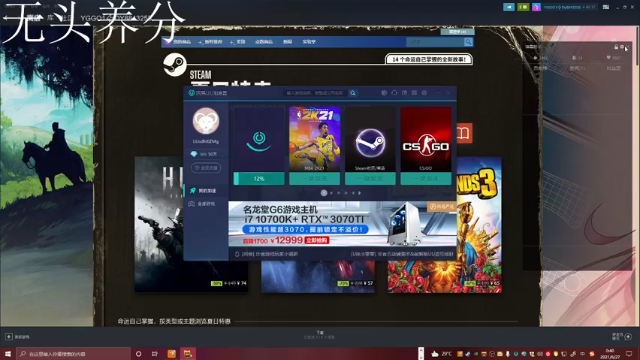Open 新鲜推荐 in Steam store navigation

pos(213,42)
